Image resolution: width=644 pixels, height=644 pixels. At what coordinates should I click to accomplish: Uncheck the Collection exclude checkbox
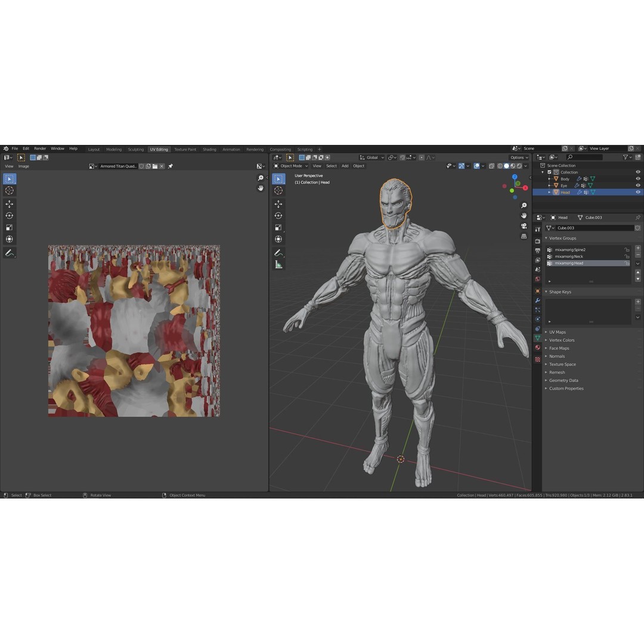(x=550, y=172)
